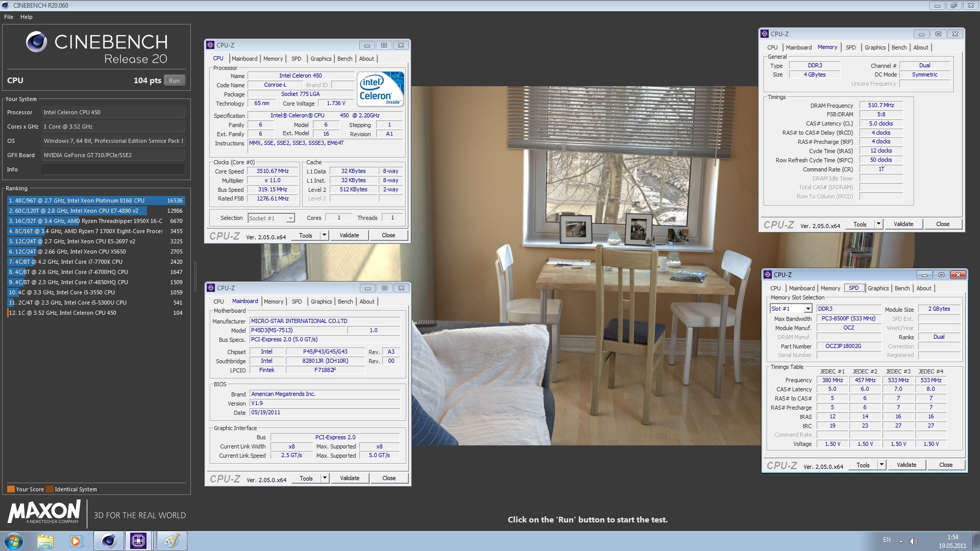The image size is (980, 551).
Task: Click Cinebench title bar app icon
Action: (5, 5)
